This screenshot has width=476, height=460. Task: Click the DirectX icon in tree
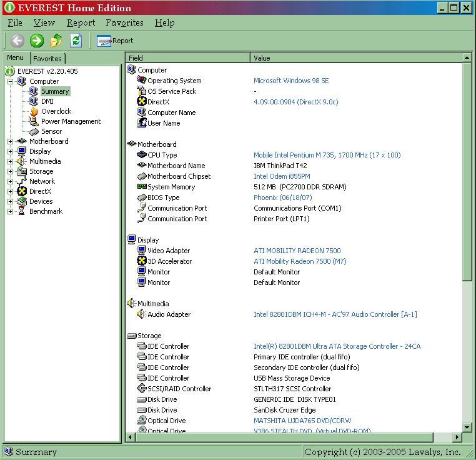pos(22,191)
